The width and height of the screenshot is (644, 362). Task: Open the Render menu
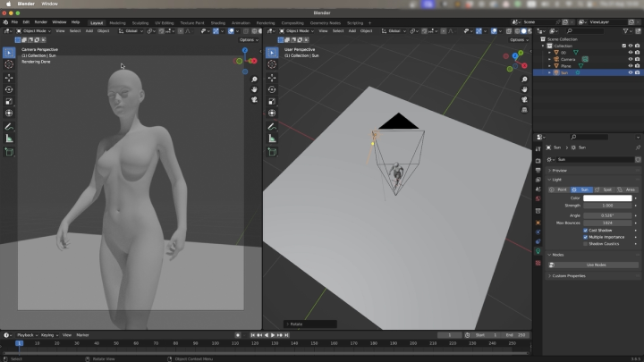click(41, 21)
